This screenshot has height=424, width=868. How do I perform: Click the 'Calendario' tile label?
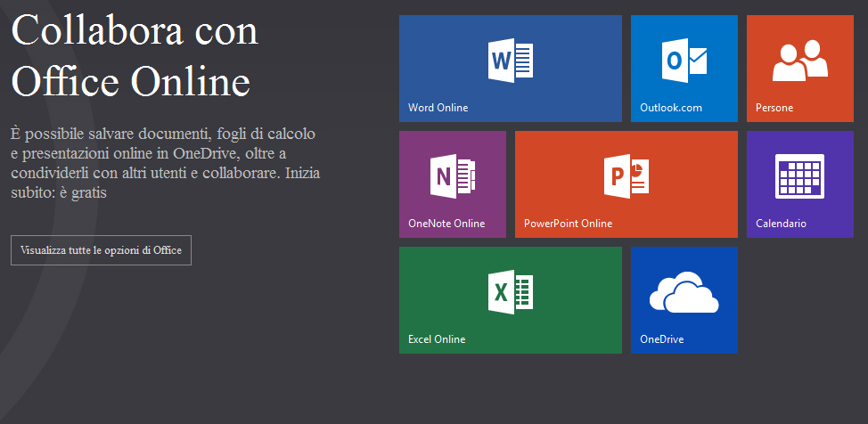(x=781, y=224)
